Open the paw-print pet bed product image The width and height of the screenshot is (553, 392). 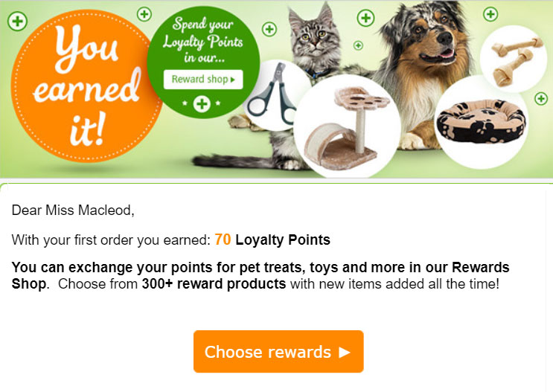[481, 122]
